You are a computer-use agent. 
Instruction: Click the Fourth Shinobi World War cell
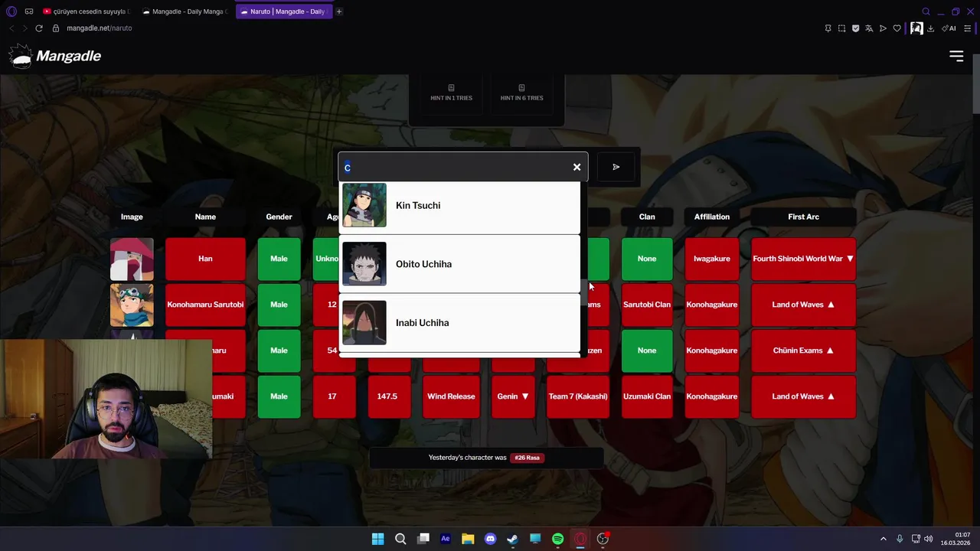pyautogui.click(x=803, y=259)
